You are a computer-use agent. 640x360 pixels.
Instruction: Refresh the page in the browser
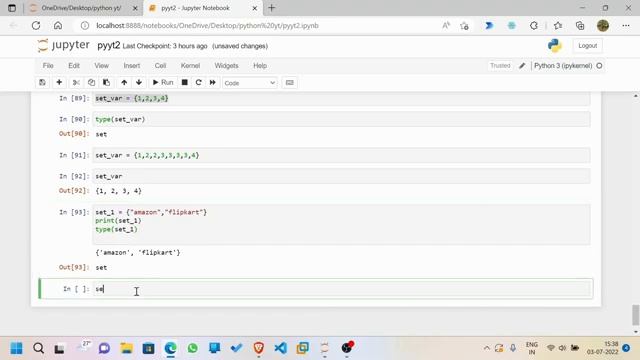click(36, 25)
